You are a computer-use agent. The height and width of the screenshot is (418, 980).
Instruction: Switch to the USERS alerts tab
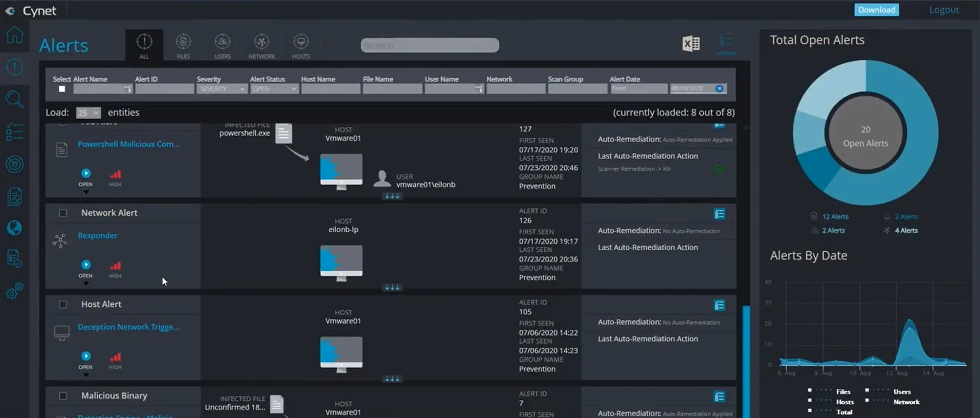[x=222, y=46]
